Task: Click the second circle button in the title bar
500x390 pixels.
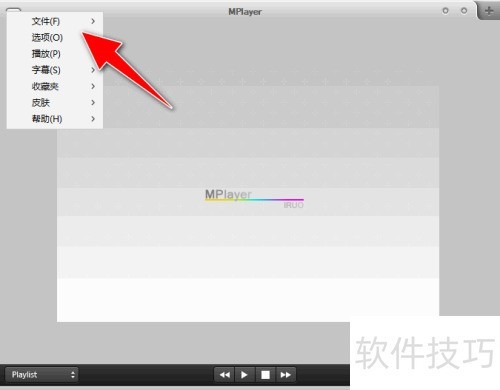Action: (x=464, y=11)
